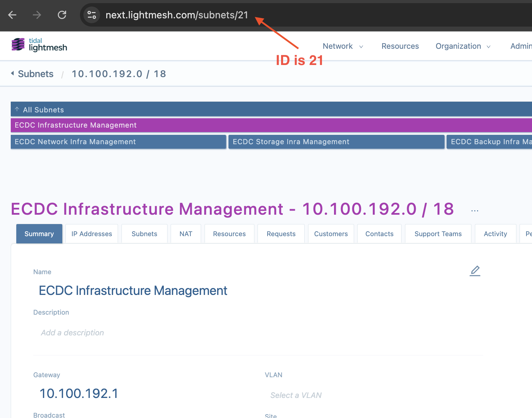Click the Tidal Lightmesh logo
The width and height of the screenshot is (532, 418).
39,45
